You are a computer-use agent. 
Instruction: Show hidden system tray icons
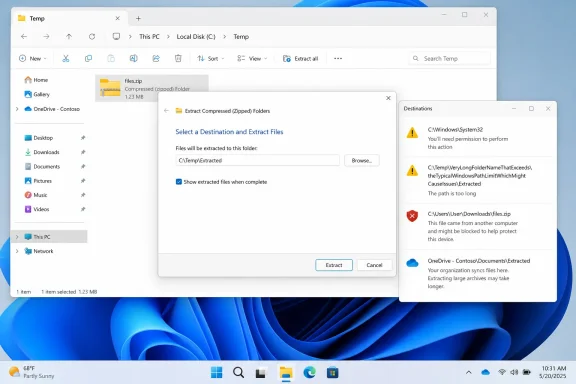469,372
